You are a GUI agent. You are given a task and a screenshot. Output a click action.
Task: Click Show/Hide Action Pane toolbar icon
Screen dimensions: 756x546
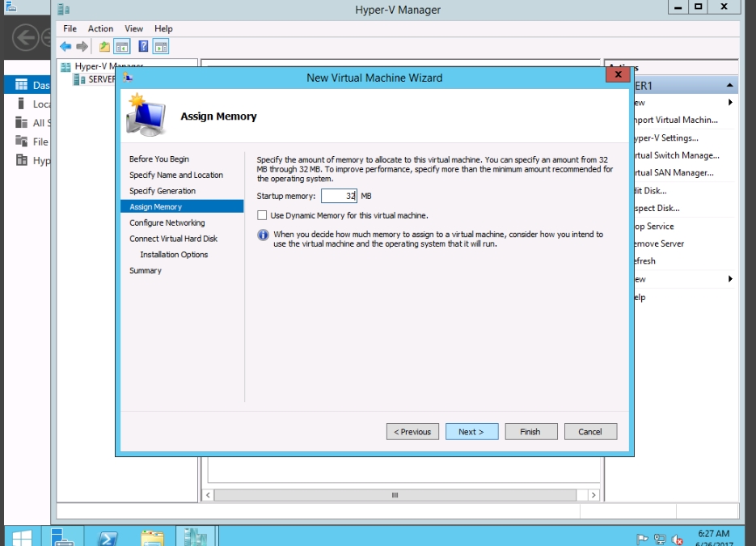(x=161, y=47)
